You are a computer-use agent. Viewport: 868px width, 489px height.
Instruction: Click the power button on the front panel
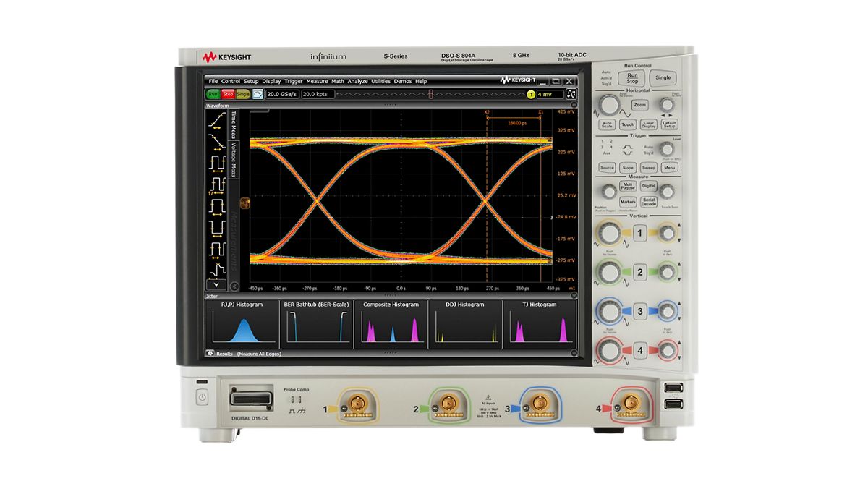(202, 397)
